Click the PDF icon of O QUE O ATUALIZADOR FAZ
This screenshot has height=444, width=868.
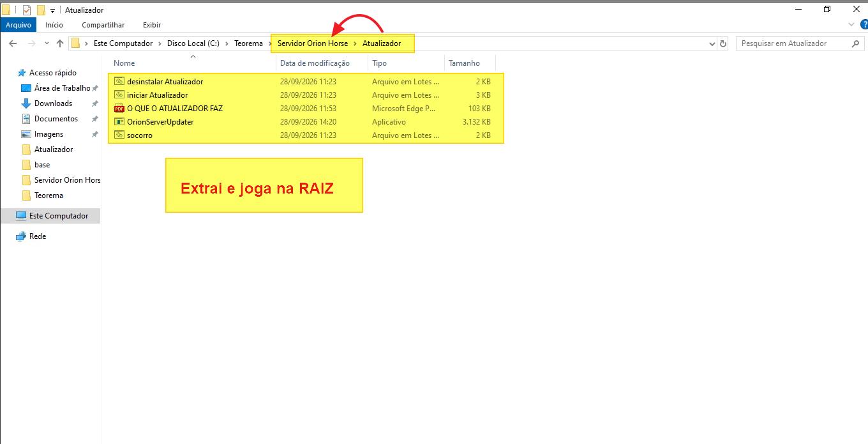click(119, 109)
